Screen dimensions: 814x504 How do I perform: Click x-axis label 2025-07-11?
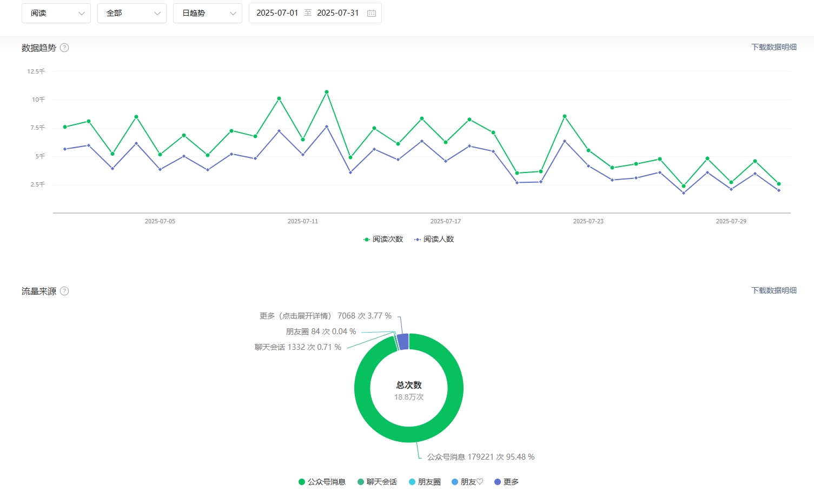click(303, 221)
